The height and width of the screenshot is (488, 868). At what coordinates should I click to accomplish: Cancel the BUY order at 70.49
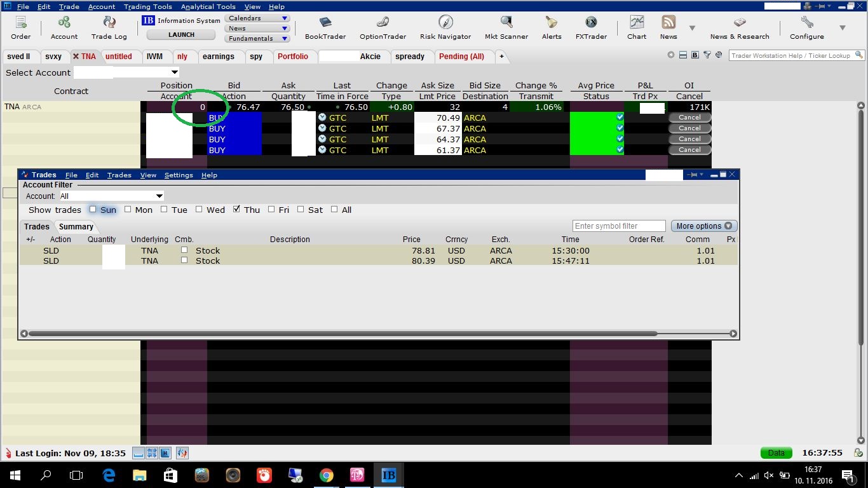click(x=689, y=118)
